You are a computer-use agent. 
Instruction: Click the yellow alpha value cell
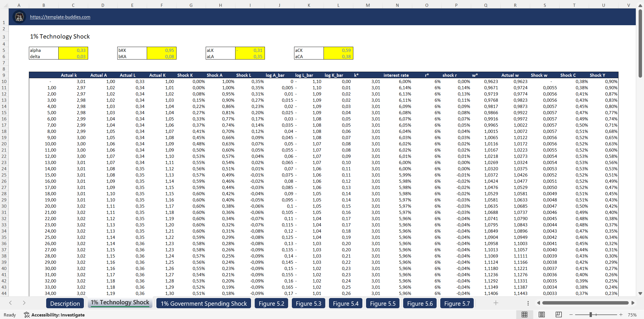[73, 50]
